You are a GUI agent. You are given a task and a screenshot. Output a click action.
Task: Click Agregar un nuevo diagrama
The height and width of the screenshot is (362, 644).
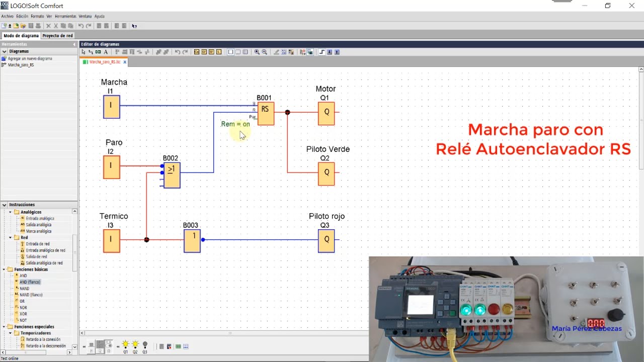pos(30,58)
